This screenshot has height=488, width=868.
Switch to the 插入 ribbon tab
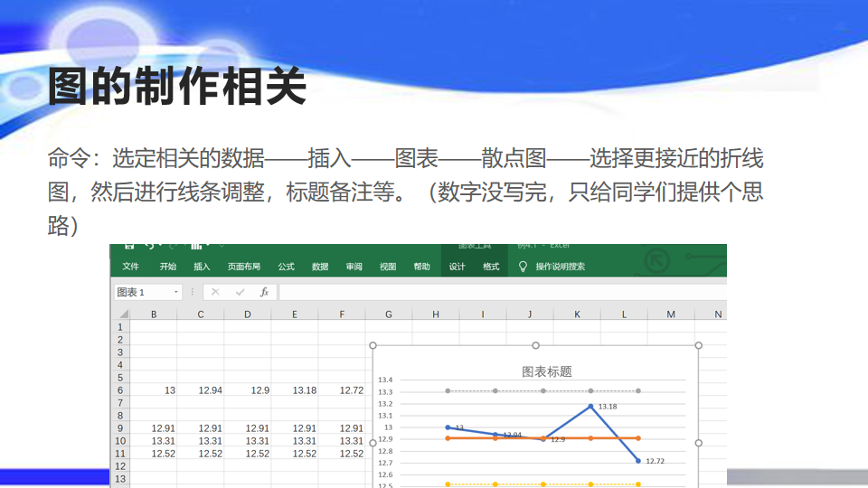202,267
